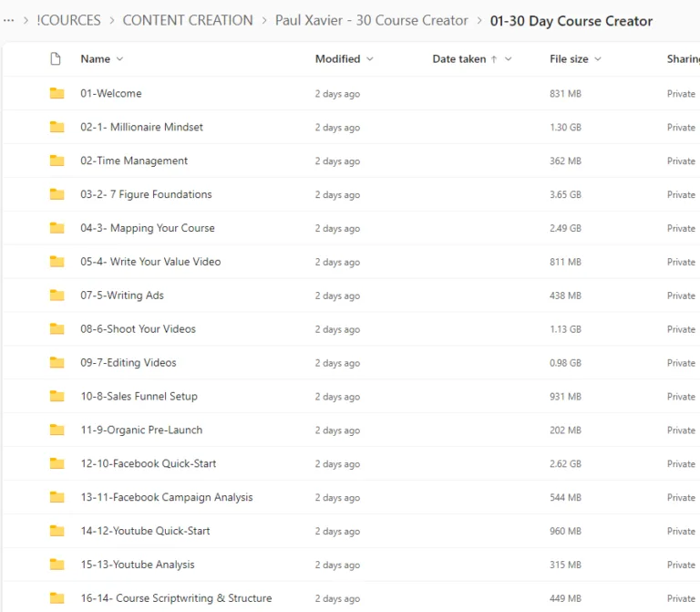Open the File size column options
This screenshot has width=700, height=612.
598,59
